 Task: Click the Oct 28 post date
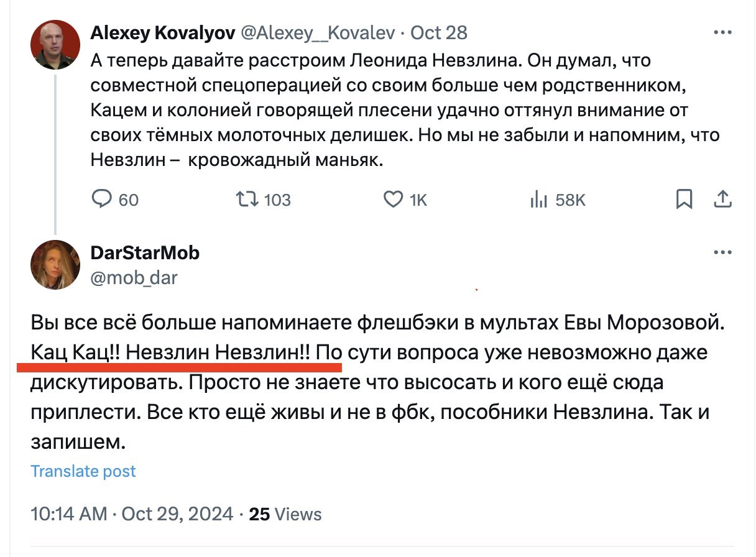(x=439, y=33)
